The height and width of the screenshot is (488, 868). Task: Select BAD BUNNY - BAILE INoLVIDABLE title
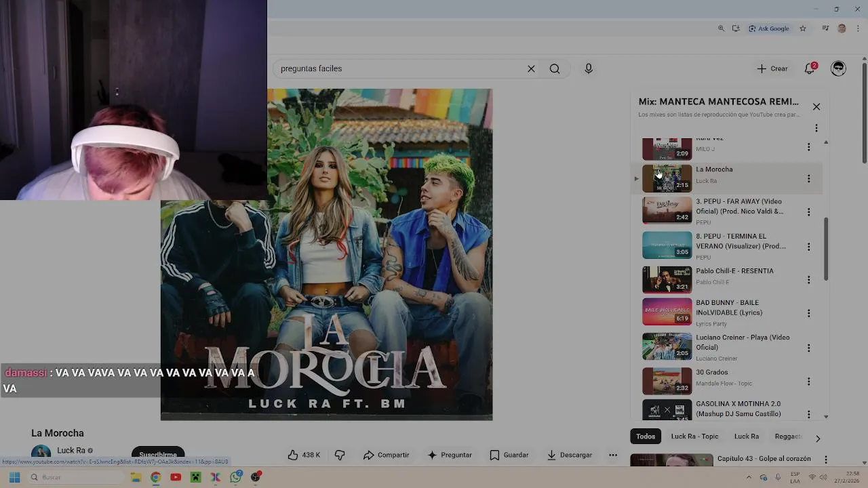[729, 308]
